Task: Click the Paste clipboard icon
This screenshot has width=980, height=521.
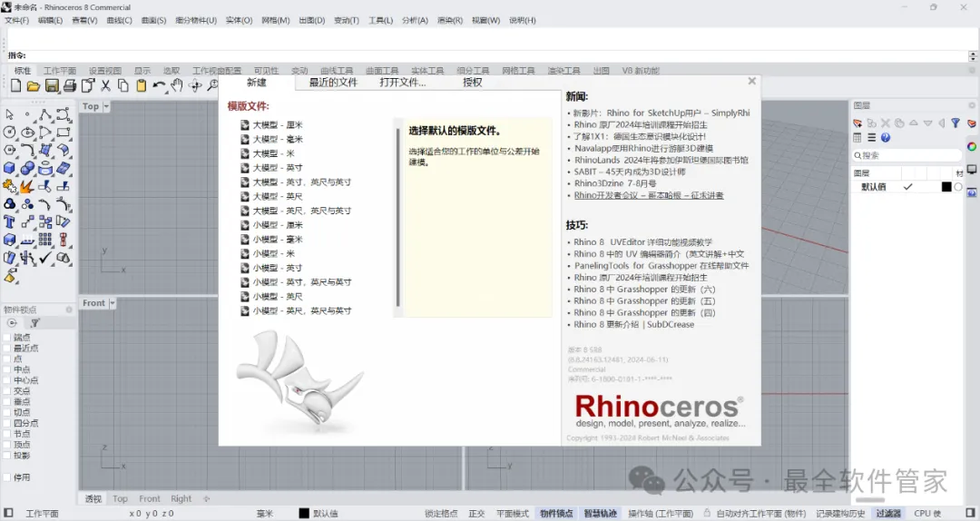Action: [142, 85]
